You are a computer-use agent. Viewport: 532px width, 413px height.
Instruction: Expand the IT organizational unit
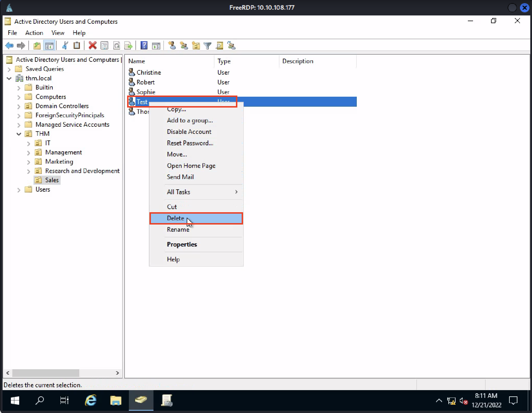point(29,143)
